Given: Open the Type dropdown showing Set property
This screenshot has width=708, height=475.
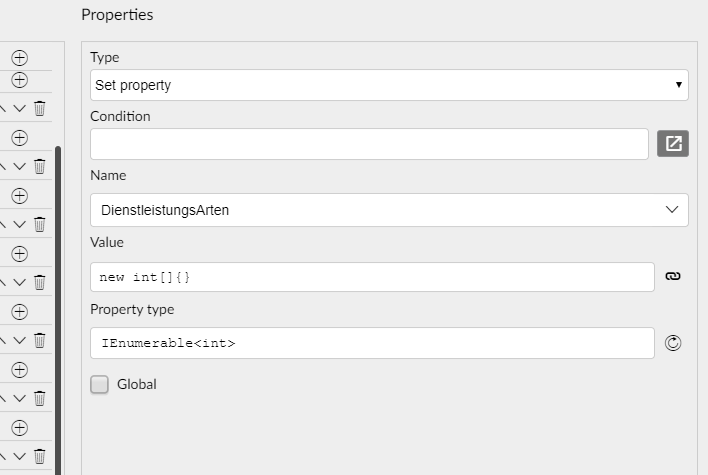Looking at the screenshot, I should click(x=389, y=85).
